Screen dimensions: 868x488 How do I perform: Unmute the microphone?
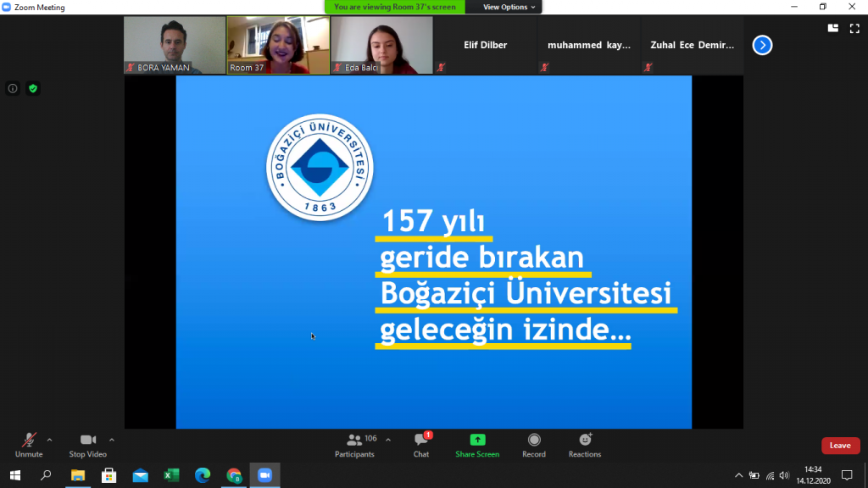point(29,445)
